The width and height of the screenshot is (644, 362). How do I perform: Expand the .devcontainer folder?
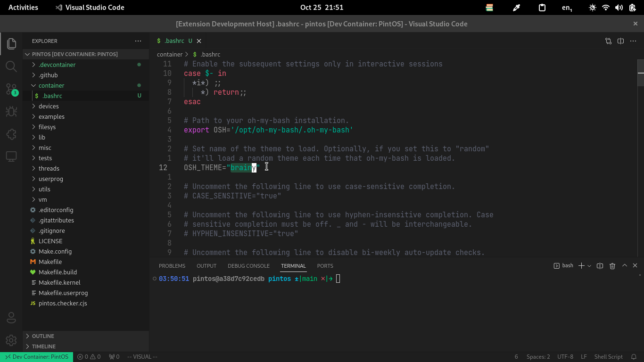86,65
